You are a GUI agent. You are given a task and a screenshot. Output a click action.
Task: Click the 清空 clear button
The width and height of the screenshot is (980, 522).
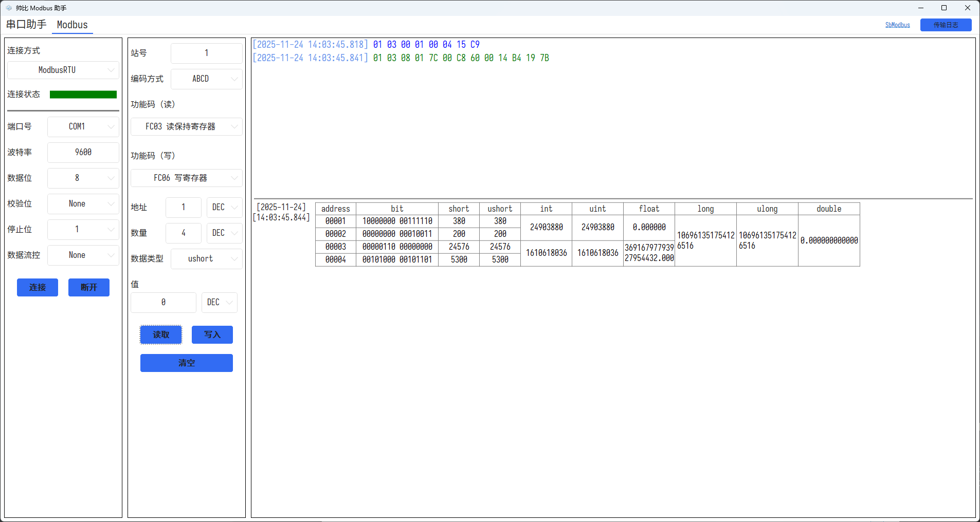186,363
